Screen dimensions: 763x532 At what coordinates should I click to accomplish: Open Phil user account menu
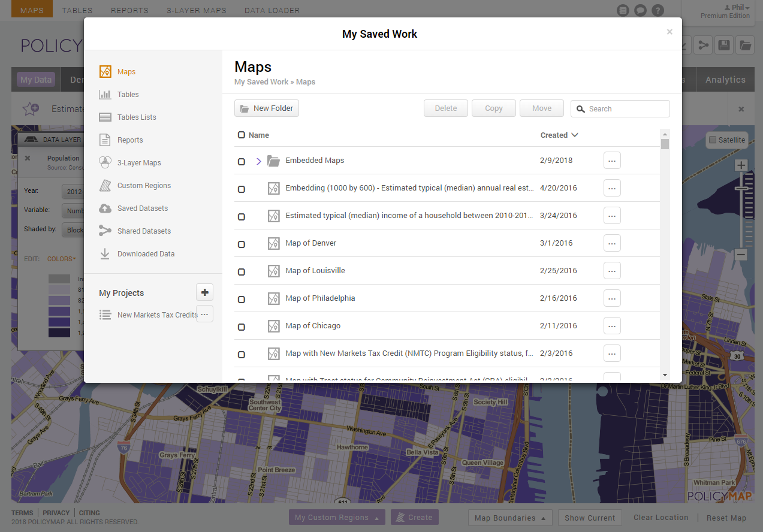tap(737, 7)
